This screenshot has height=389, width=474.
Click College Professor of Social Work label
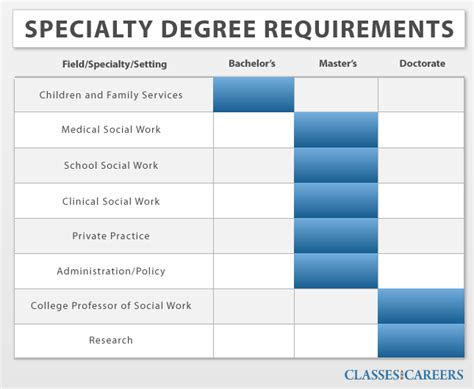(111, 306)
